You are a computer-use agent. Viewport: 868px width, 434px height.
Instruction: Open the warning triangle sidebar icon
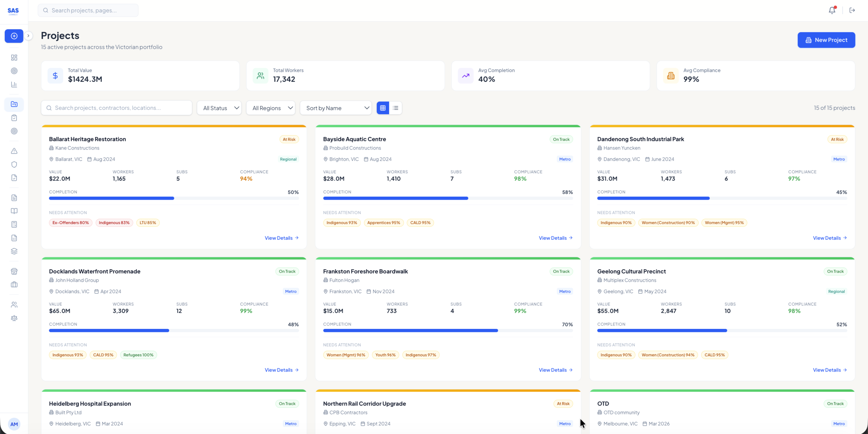(14, 151)
